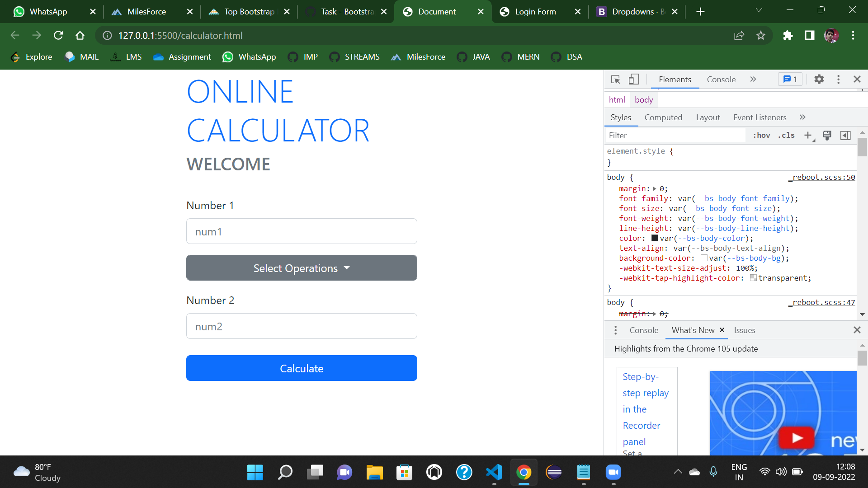868x488 pixels.
Task: Open the Extensions puzzle icon
Action: 788,35
